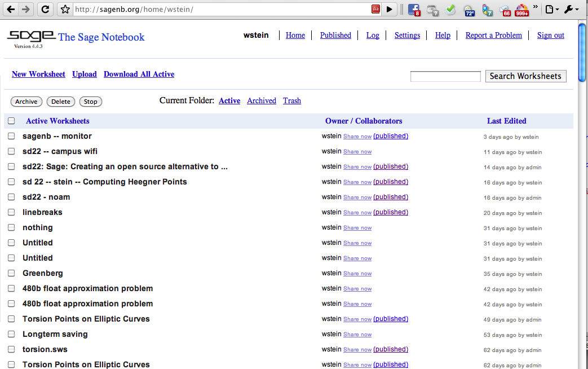Click the browser URL address field
The width and height of the screenshot is (588, 369).
(x=222, y=10)
